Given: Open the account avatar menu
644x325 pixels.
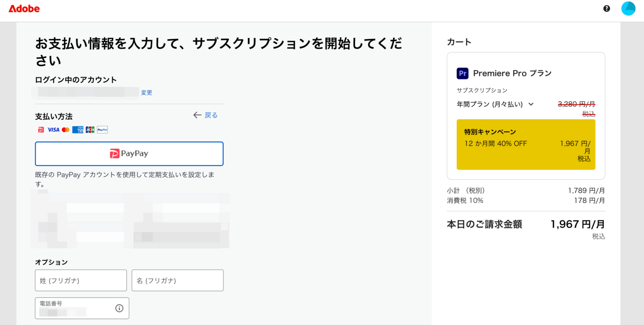Looking at the screenshot, I should [628, 8].
